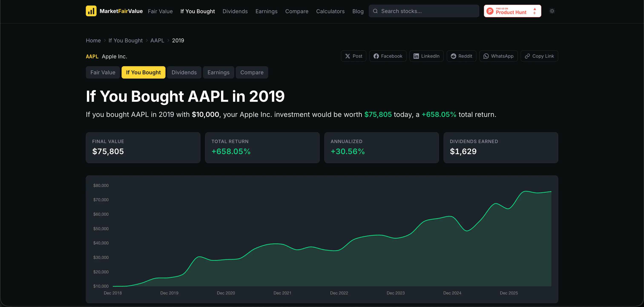The height and width of the screenshot is (307, 644).
Task: Open Compare in top navigation
Action: 297,11
